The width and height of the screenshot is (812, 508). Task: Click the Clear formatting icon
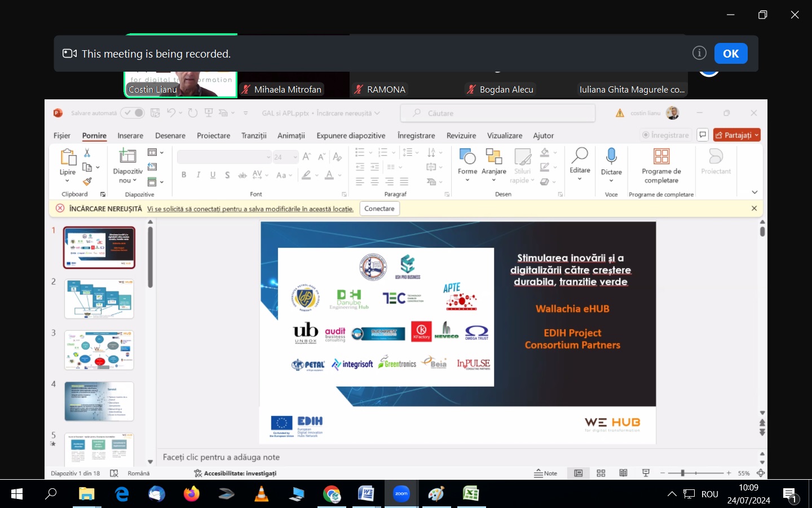coord(337,156)
